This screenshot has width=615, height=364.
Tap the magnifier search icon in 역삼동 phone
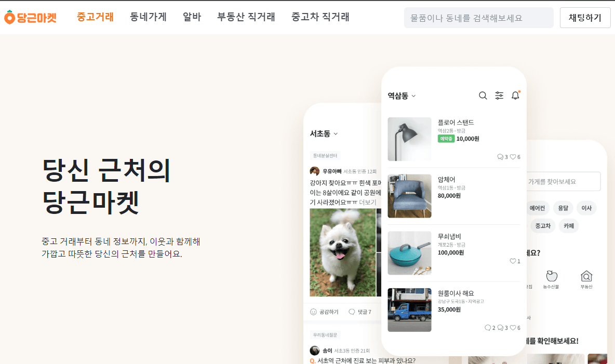[483, 96]
